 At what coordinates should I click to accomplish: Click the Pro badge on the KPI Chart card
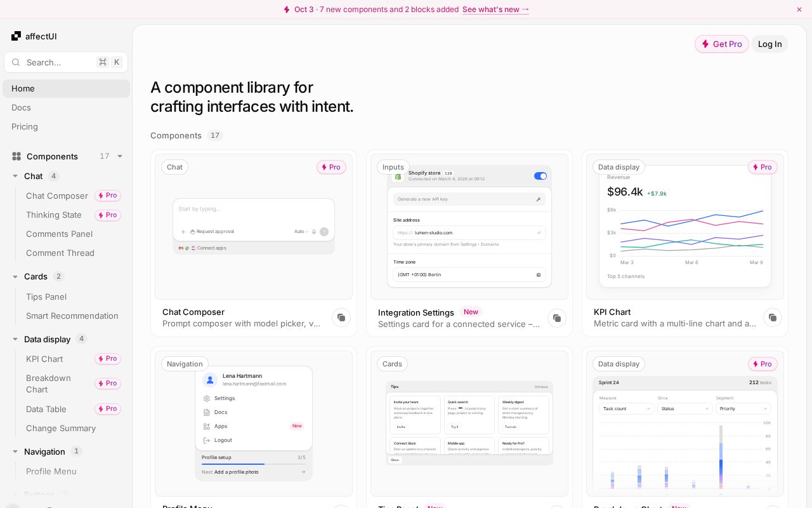[x=763, y=167]
